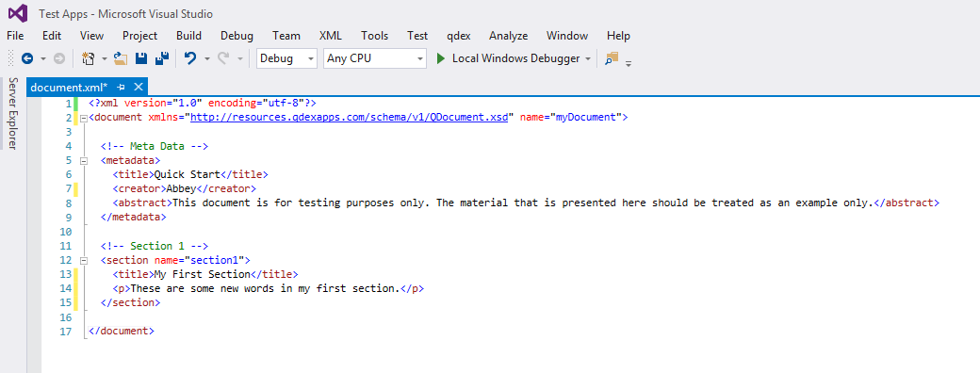Open the Any CPU platform dropdown

[375, 58]
